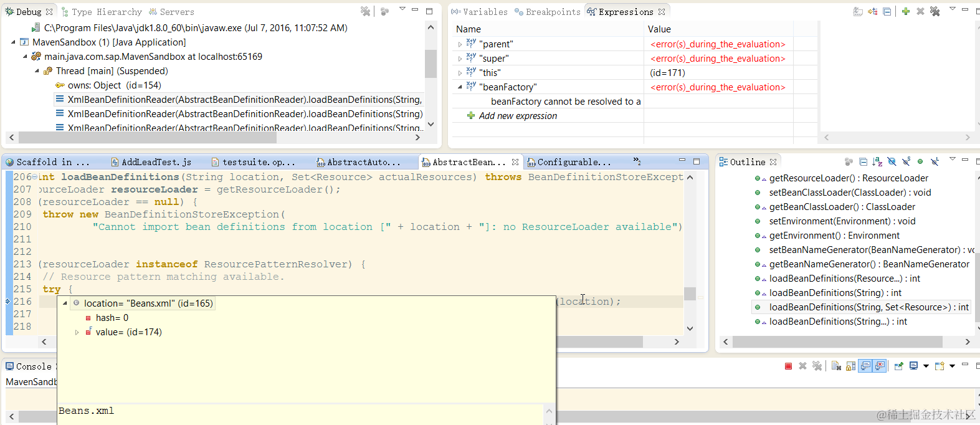Screen dimensions: 980x425
Task: Collapse location= "Beans.xml" in hover popup
Action: [x=65, y=303]
